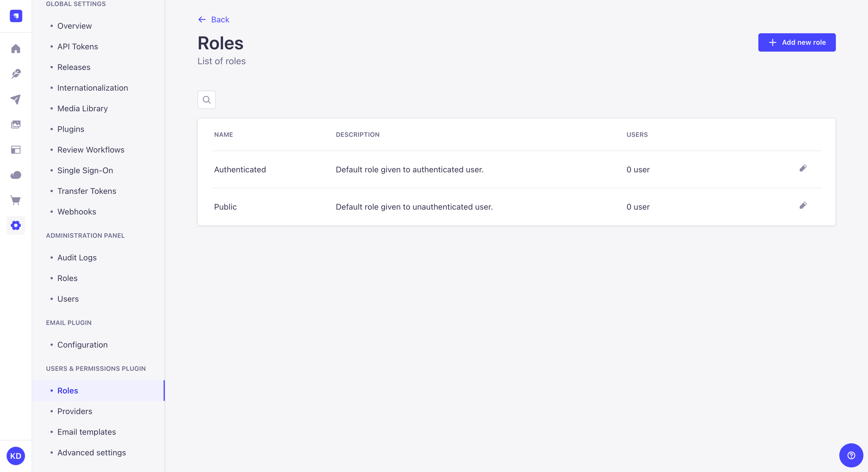
Task: Edit the Authenticated role with the pencil icon
Action: pos(803,169)
